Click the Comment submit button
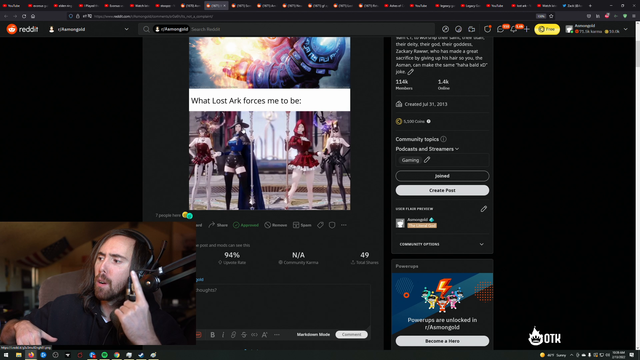 351,334
